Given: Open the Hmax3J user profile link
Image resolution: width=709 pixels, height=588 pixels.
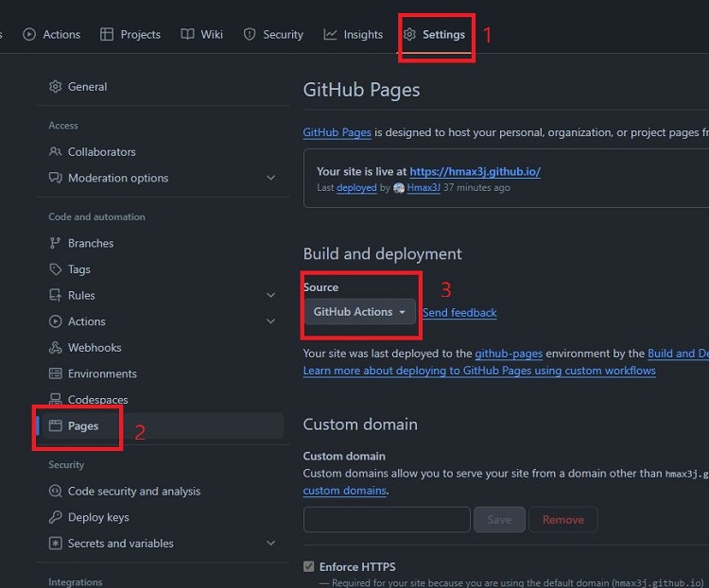Looking at the screenshot, I should coord(424,188).
